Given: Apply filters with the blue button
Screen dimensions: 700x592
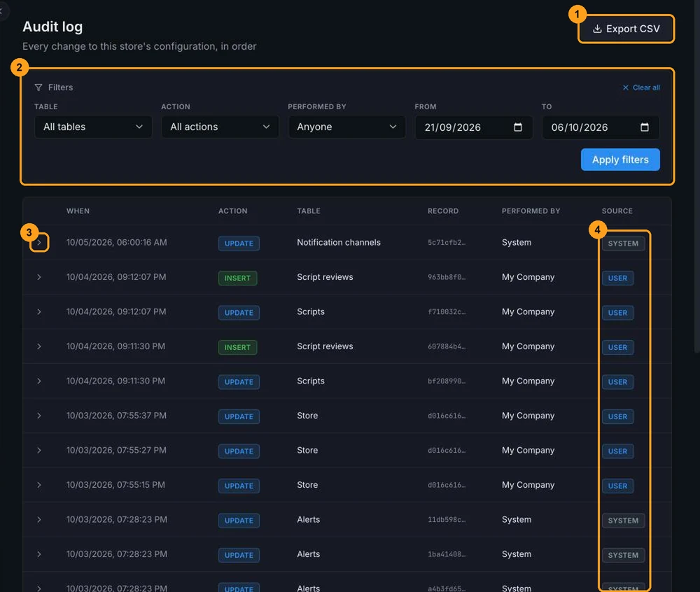Looking at the screenshot, I should pyautogui.click(x=620, y=160).
